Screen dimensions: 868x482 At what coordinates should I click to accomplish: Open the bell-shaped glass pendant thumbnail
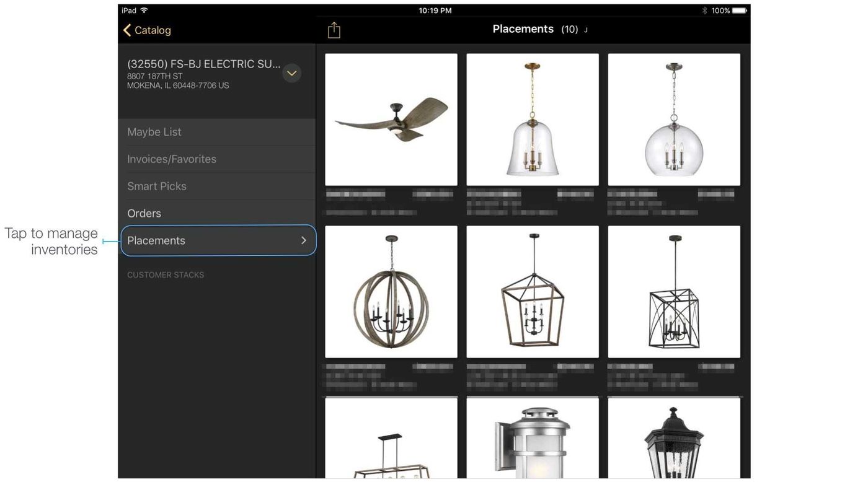point(533,120)
